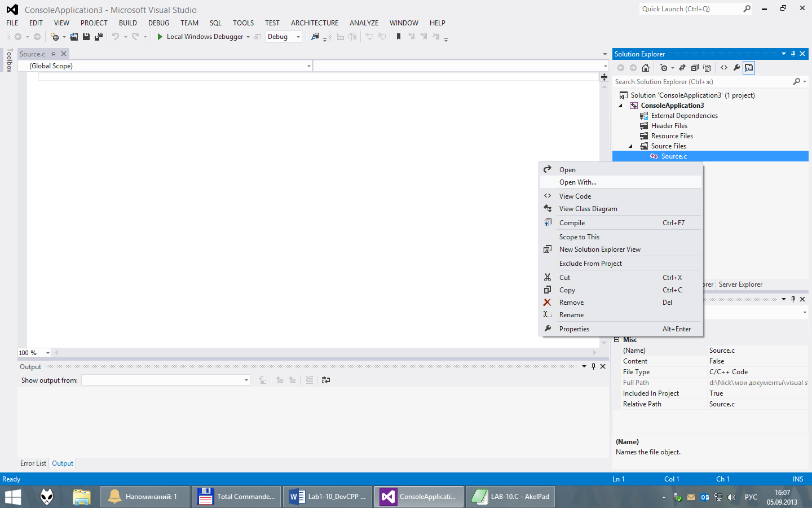Choose Properties in the context menu
The width and height of the screenshot is (812, 508).
[x=621, y=329]
